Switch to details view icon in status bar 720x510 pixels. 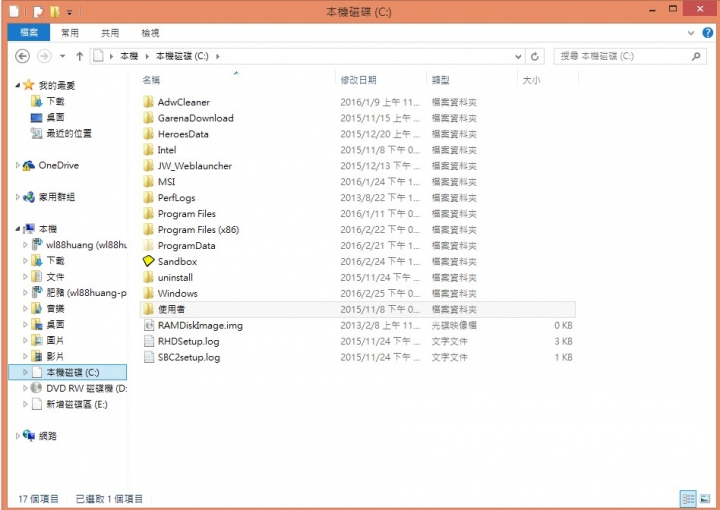pos(688,499)
